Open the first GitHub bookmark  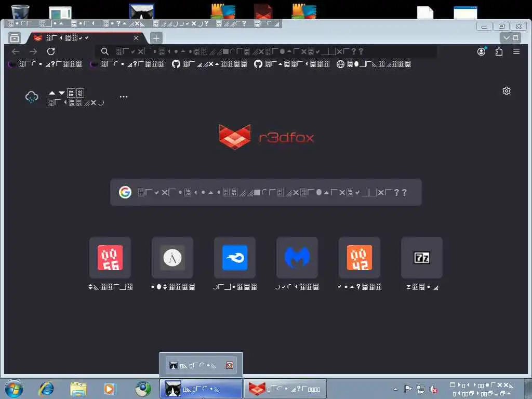tap(210, 64)
